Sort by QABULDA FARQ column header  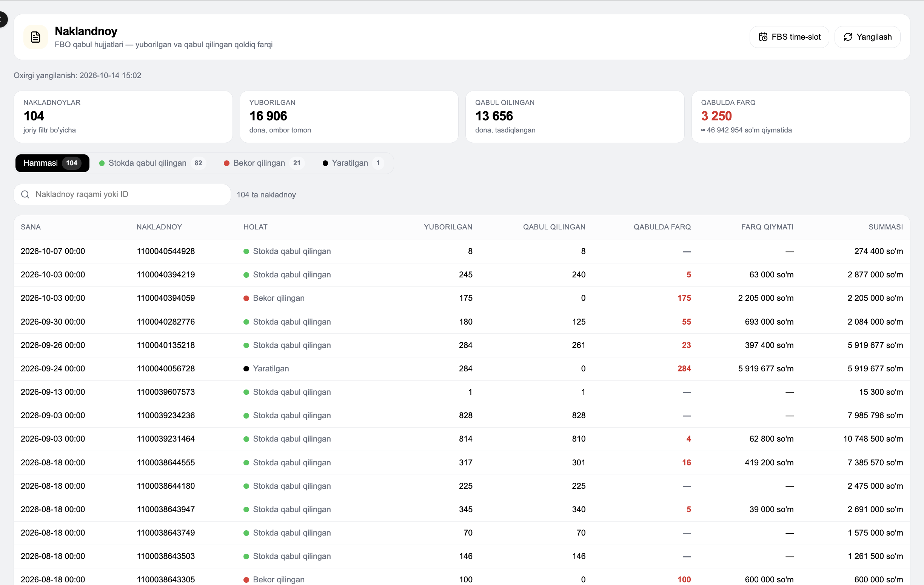pyautogui.click(x=662, y=227)
